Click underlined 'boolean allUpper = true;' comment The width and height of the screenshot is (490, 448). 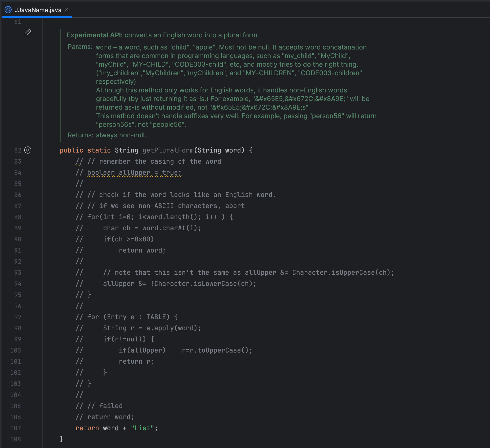pyautogui.click(x=134, y=172)
